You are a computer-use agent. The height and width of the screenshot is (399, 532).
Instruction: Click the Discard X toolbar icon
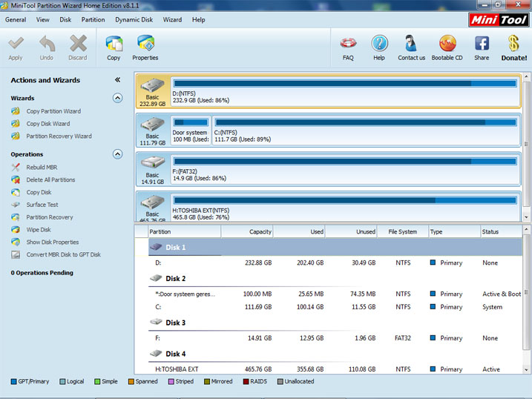78,44
